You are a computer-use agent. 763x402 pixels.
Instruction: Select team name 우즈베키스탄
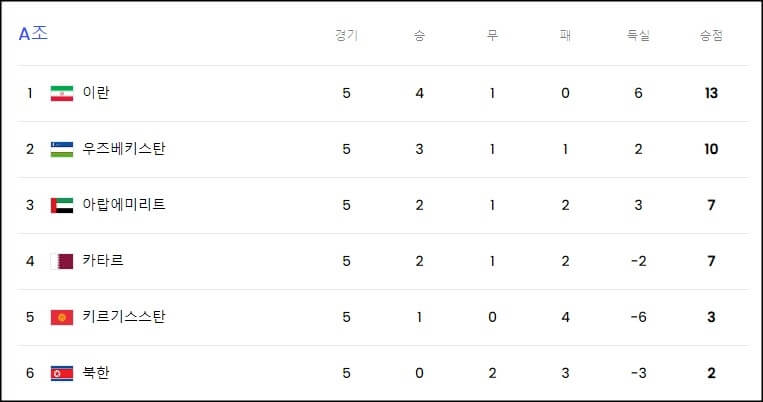click(124, 148)
